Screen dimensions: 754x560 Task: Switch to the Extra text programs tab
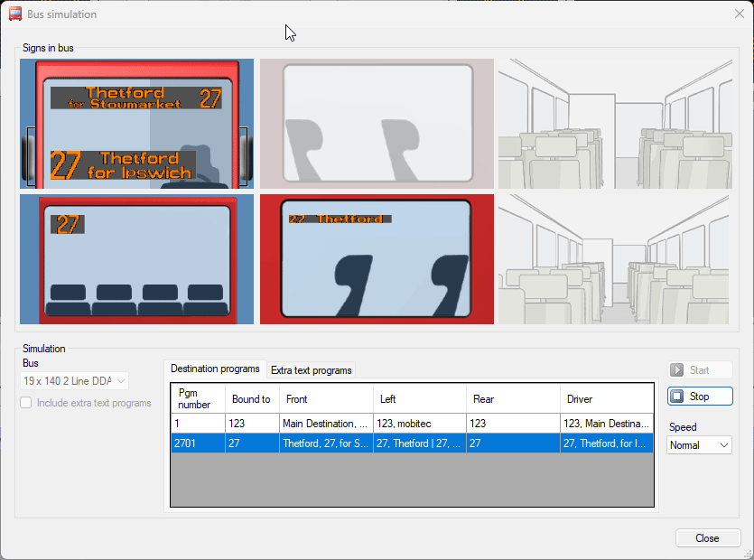coord(312,370)
